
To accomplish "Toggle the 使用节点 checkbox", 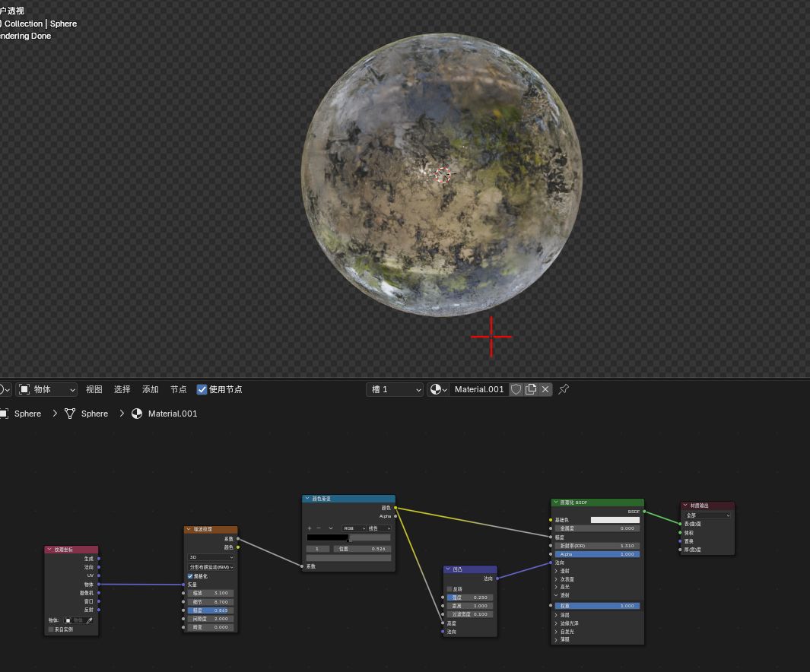I will pos(202,389).
